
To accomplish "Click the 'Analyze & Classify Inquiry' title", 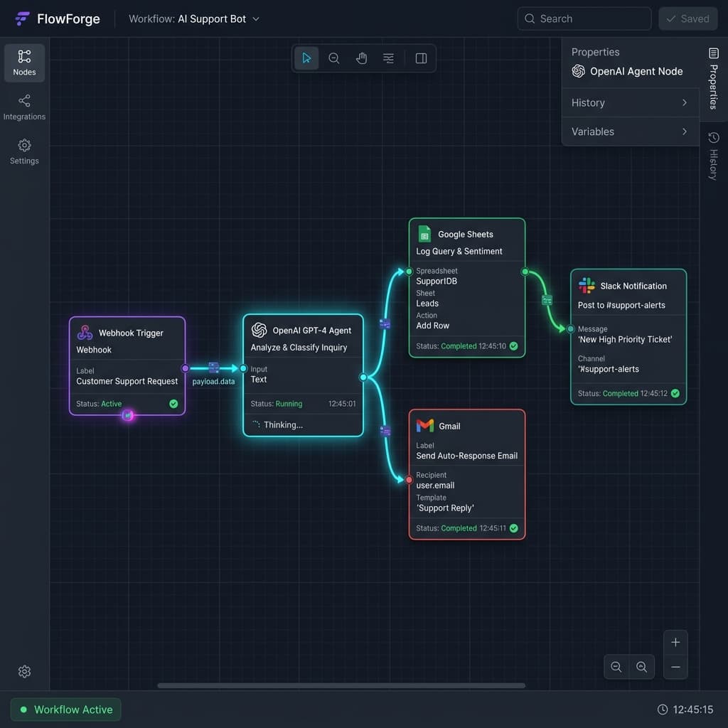I will point(299,347).
